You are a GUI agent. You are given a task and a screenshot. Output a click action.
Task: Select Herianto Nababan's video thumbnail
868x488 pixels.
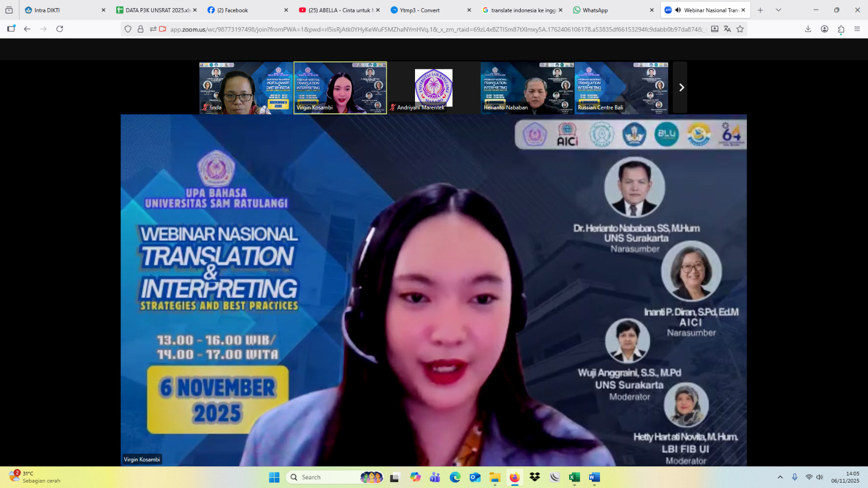point(527,87)
